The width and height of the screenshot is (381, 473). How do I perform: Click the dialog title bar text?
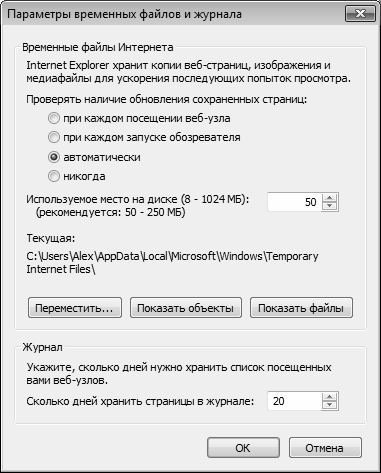(x=124, y=14)
